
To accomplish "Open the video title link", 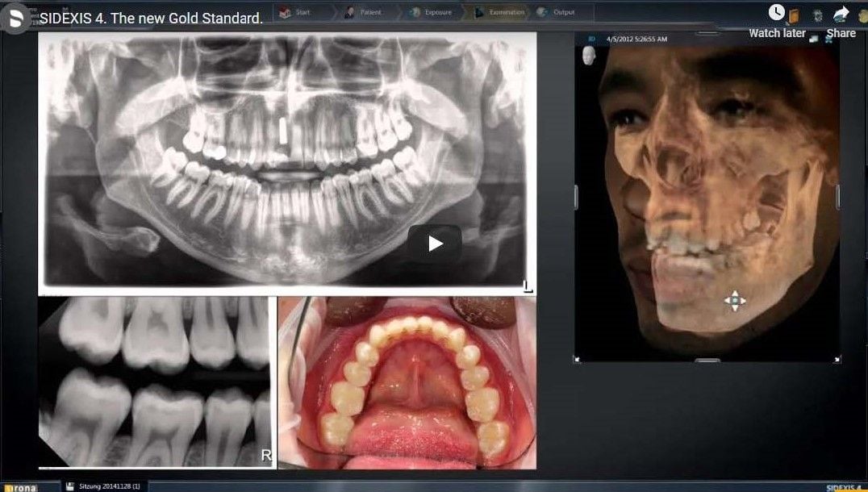I will click(x=151, y=19).
